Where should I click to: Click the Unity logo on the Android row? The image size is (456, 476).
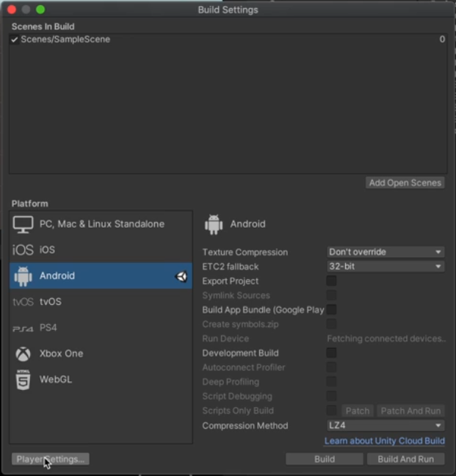coord(181,276)
